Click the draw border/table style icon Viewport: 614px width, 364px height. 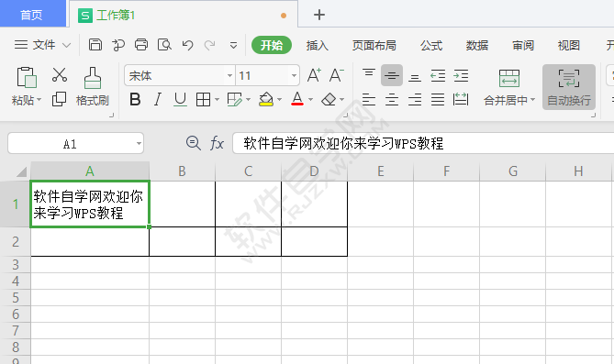click(235, 100)
